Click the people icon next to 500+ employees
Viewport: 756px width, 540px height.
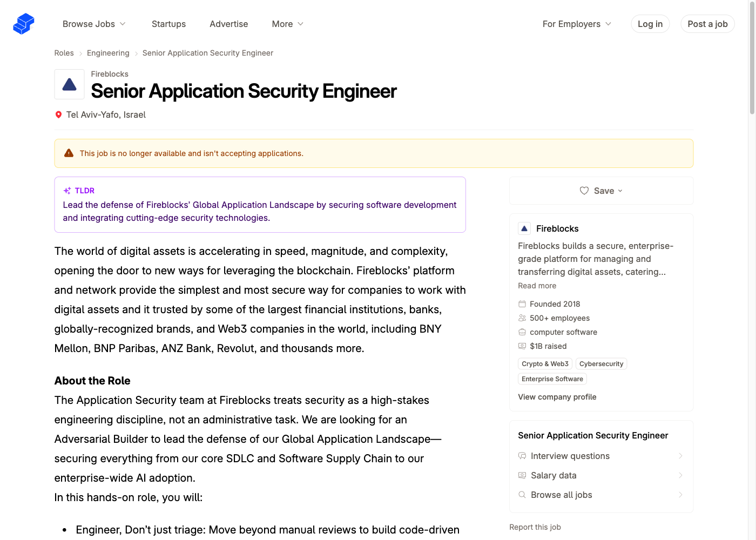[x=522, y=318]
